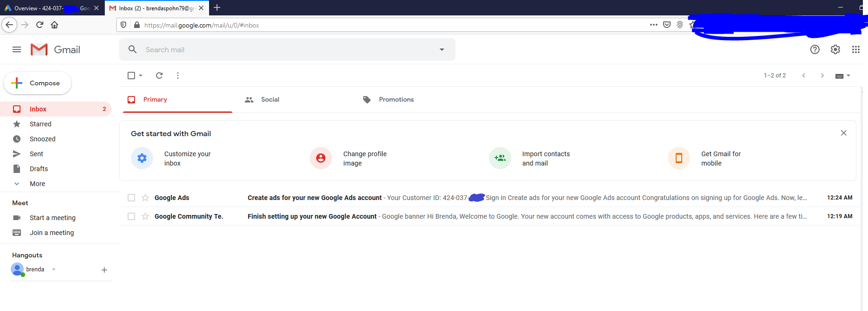Viewport: 868px width, 311px height.
Task: Open tracking protection shield icon
Action: point(123,25)
